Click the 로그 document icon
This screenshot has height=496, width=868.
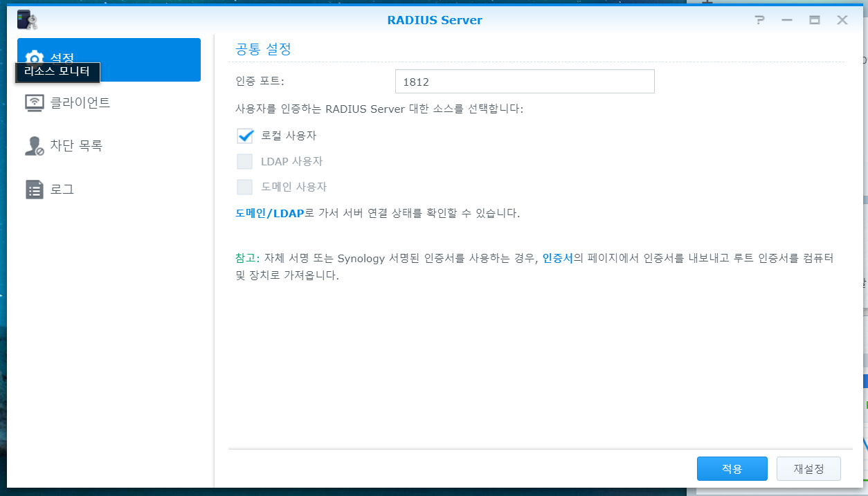click(34, 190)
